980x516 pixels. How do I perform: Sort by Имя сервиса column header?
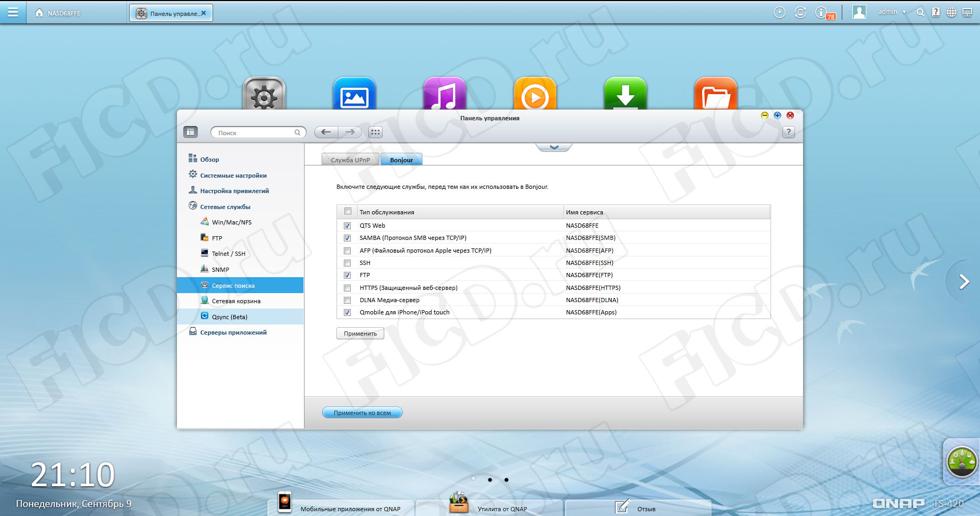coord(667,212)
